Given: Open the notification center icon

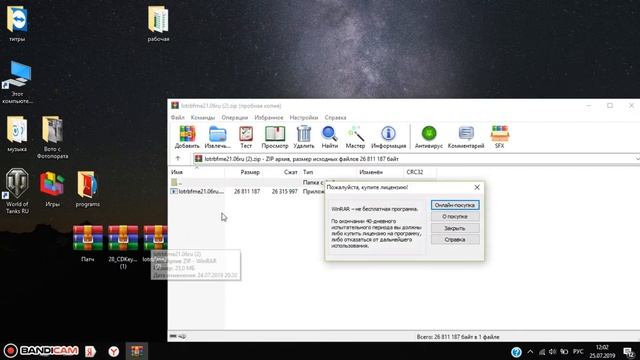Looking at the screenshot, I should [x=629, y=352].
